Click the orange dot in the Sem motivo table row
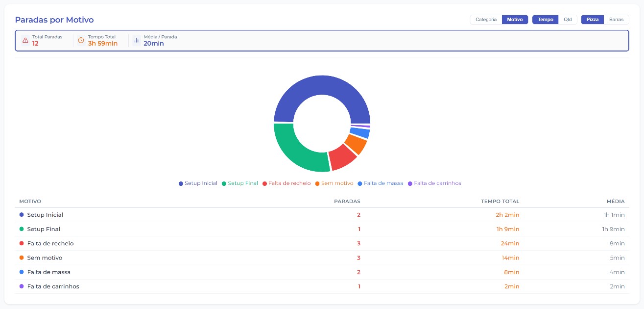The image size is (644, 309). 22,258
